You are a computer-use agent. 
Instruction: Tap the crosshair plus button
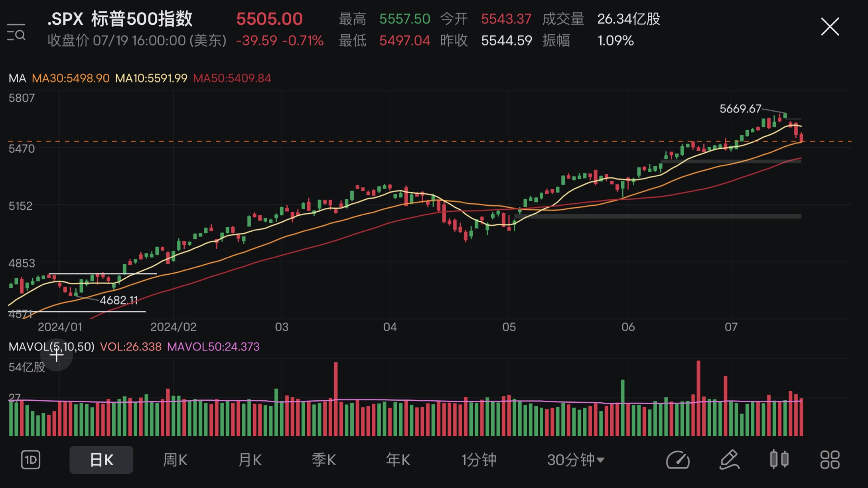coord(57,355)
